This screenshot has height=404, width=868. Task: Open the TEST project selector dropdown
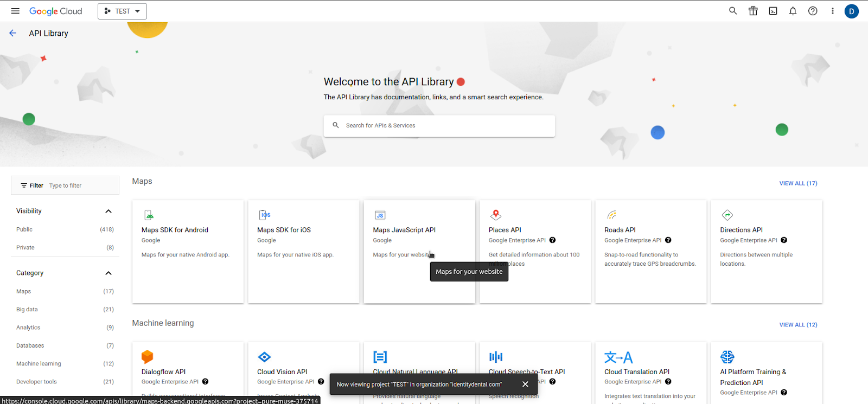point(122,11)
